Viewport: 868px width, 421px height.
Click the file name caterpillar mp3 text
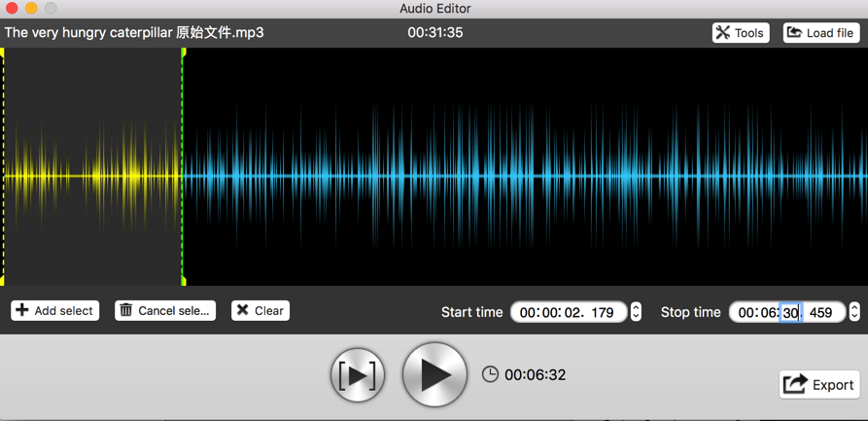pos(134,33)
